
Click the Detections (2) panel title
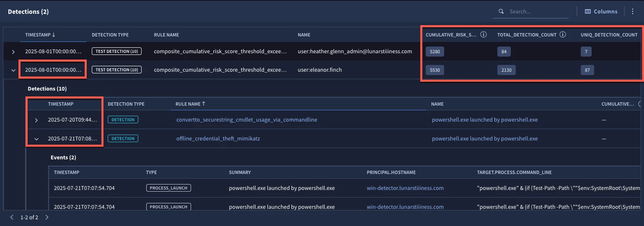[x=28, y=12]
